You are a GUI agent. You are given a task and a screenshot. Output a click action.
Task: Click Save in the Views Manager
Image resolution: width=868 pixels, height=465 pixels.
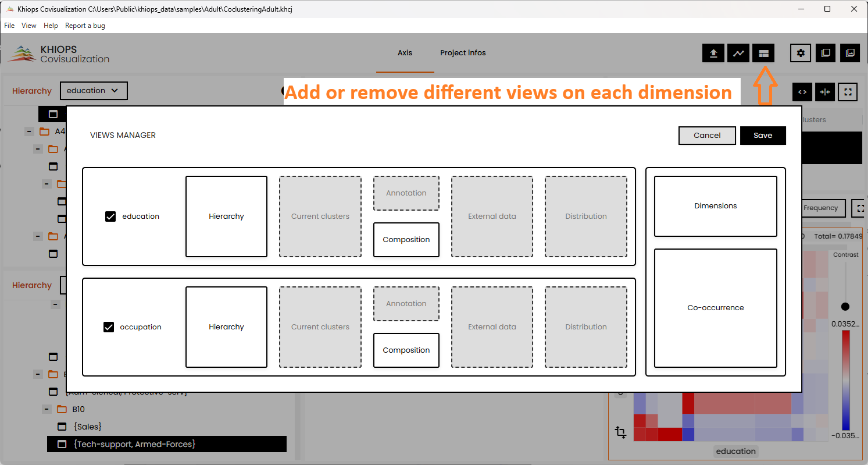(x=763, y=136)
